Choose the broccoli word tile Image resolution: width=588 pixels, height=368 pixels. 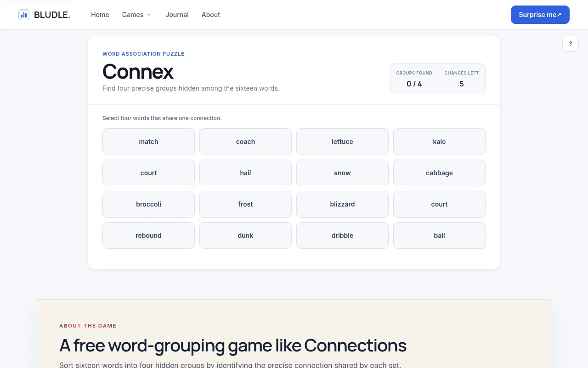click(148, 204)
